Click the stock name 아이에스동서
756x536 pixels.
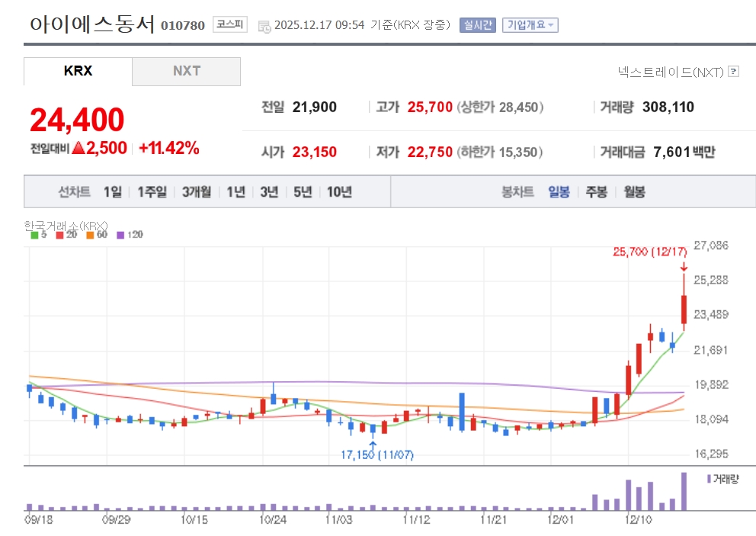pos(92,24)
